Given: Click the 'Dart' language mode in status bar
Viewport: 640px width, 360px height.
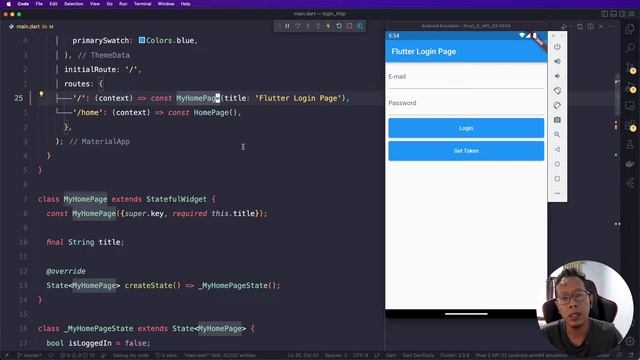Looking at the screenshot, I should point(391,356).
